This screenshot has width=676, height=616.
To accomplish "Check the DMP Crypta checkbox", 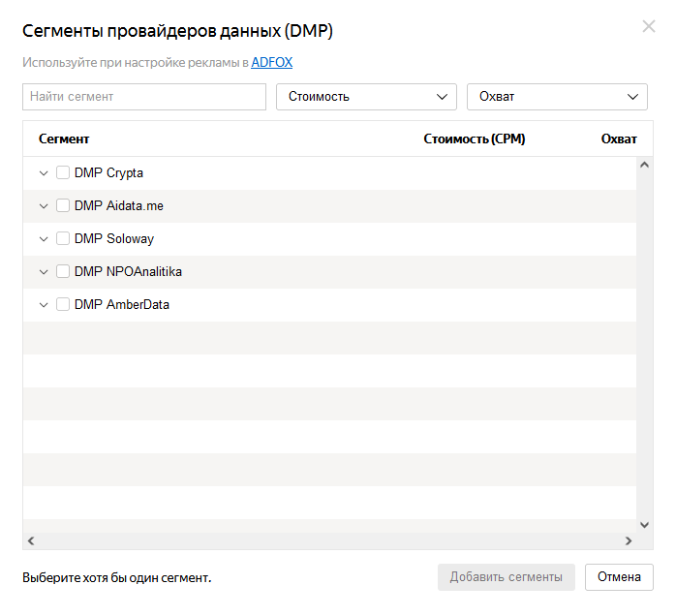I will point(63,172).
